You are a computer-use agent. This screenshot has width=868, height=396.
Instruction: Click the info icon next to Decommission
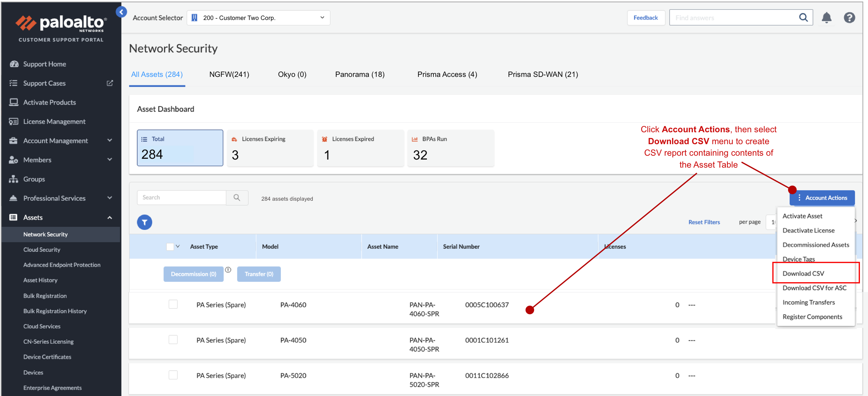coord(228,270)
